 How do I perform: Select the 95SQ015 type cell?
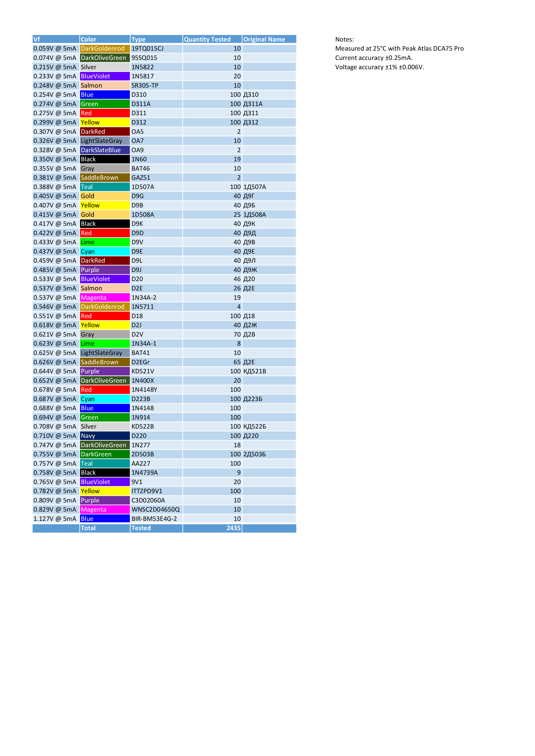(x=157, y=58)
